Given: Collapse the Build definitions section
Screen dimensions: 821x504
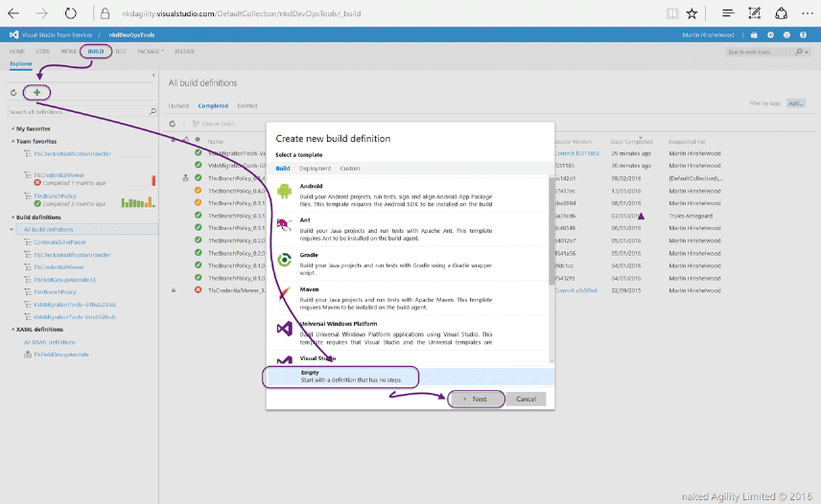Looking at the screenshot, I should coord(12,217).
